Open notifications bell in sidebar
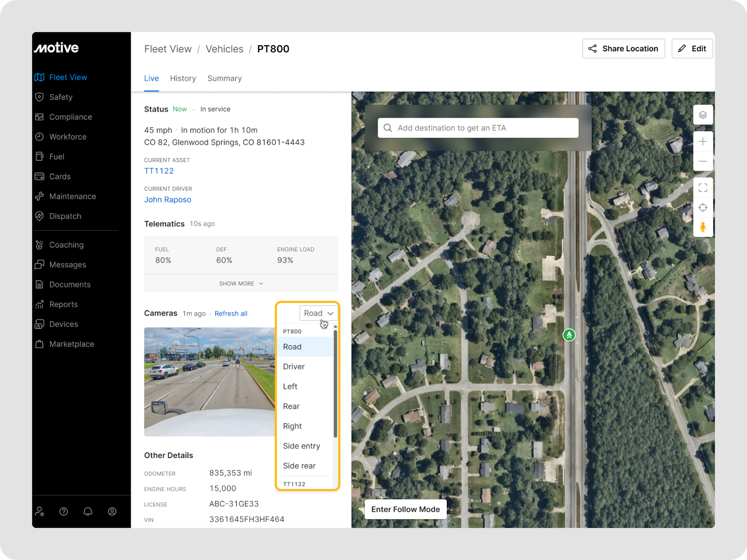Image resolution: width=747 pixels, height=560 pixels. (x=88, y=511)
